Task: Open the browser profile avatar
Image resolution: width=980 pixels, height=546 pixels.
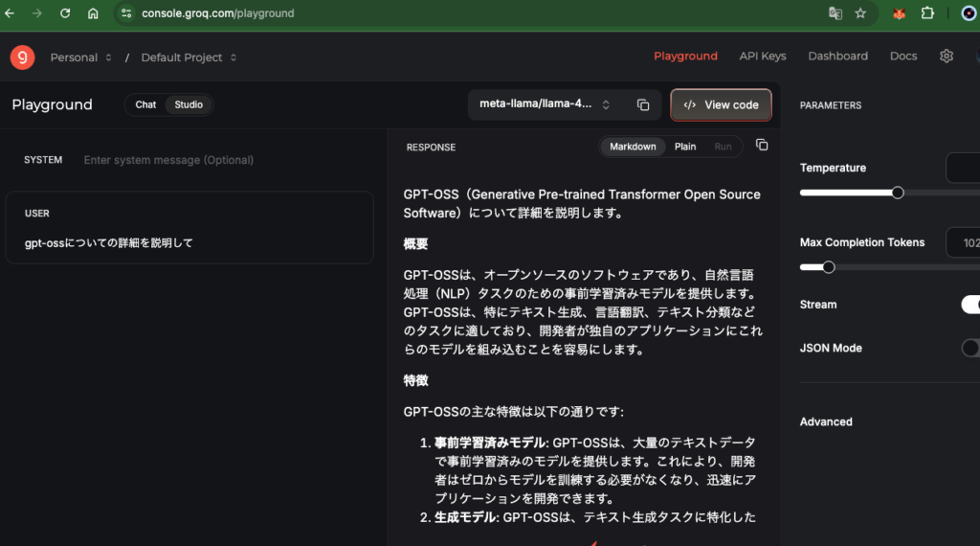Action: coord(969,13)
